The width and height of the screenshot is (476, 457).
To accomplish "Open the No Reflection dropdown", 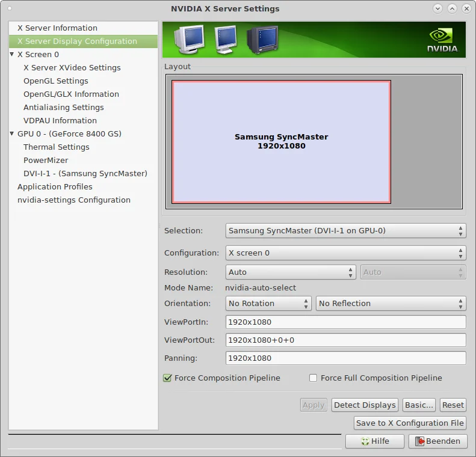I will tap(391, 303).
